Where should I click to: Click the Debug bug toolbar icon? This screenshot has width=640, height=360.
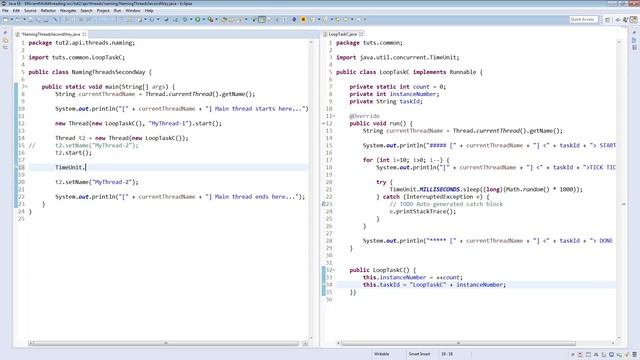tap(185, 19)
